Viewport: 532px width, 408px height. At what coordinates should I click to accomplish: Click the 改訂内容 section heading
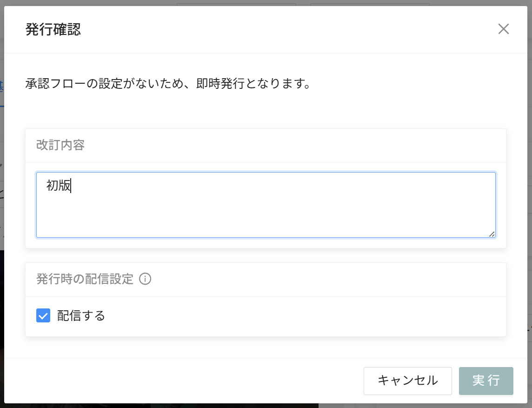point(60,145)
